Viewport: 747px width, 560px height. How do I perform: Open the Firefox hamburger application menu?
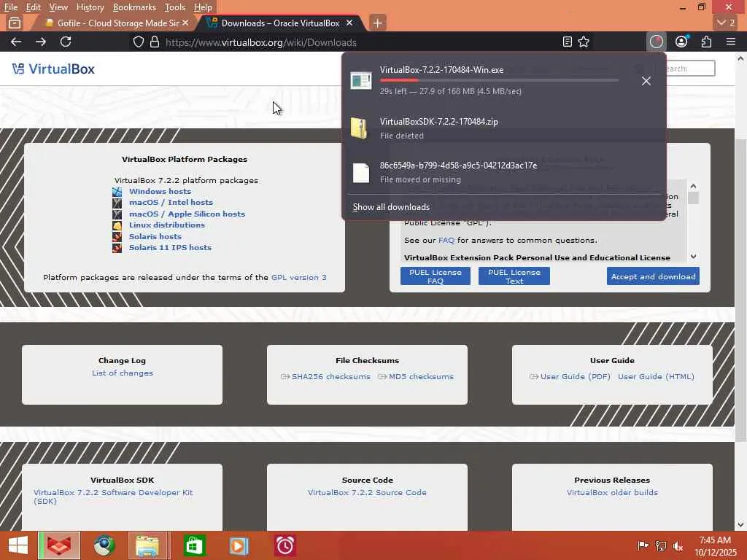click(x=731, y=42)
